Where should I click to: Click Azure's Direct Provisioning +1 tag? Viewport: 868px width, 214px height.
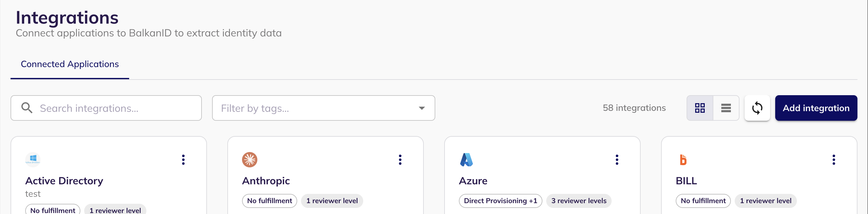click(500, 201)
